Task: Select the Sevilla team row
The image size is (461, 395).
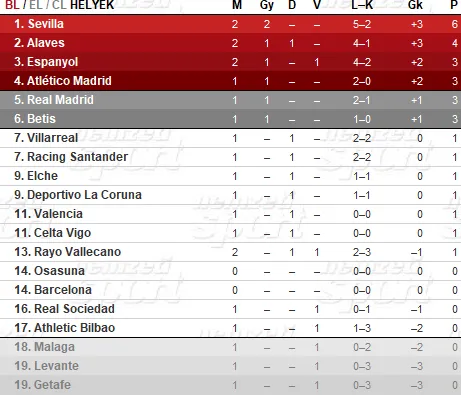Action: coord(230,24)
